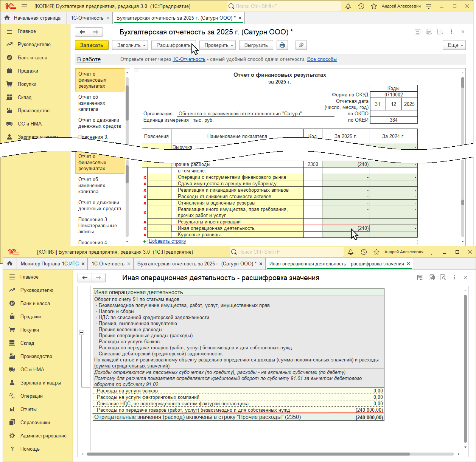Switch to the 1С-Отчетность tab in the top window
Viewport: 476px width, 462px height.
pos(87,18)
